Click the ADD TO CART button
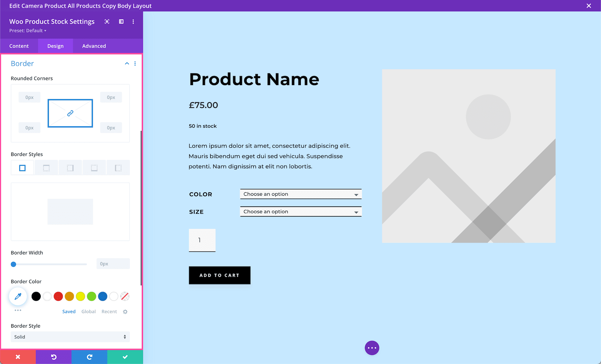Viewport: 601px width, 364px height. pos(219,275)
